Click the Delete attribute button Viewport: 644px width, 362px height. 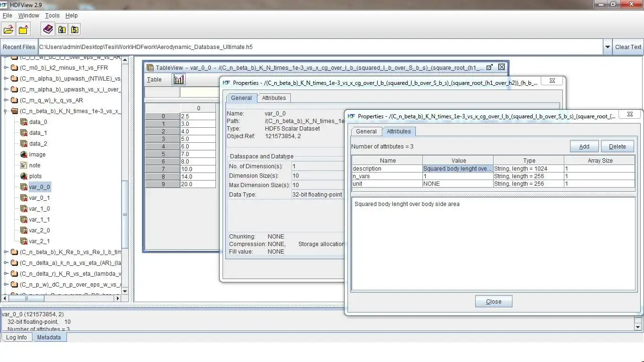(617, 147)
